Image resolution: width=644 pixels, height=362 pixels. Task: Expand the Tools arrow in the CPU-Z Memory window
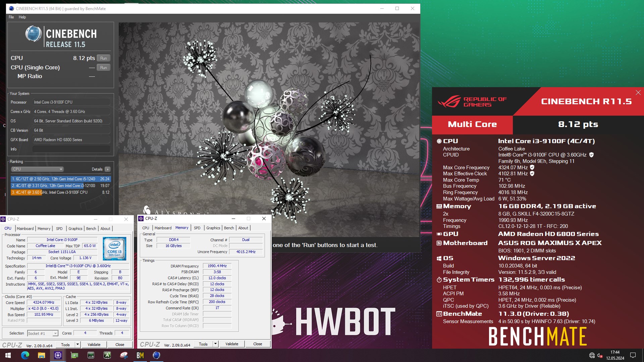coord(215,344)
